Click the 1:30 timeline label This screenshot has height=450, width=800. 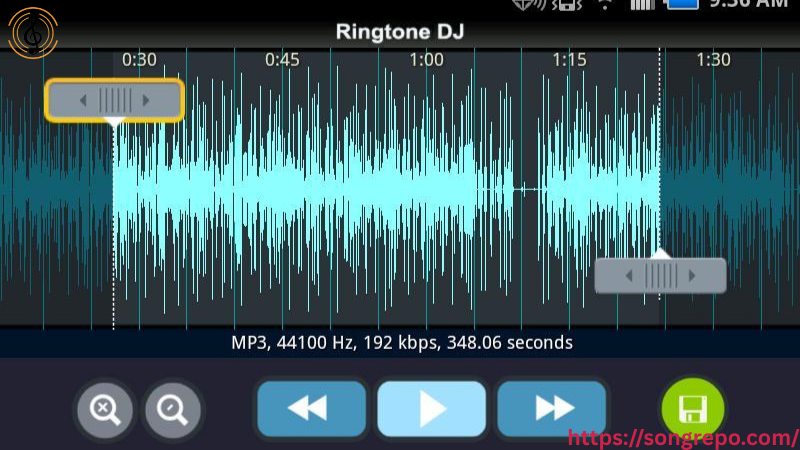[713, 60]
